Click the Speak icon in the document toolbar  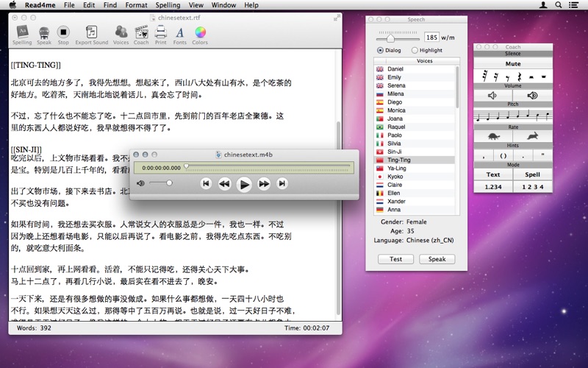[44, 35]
